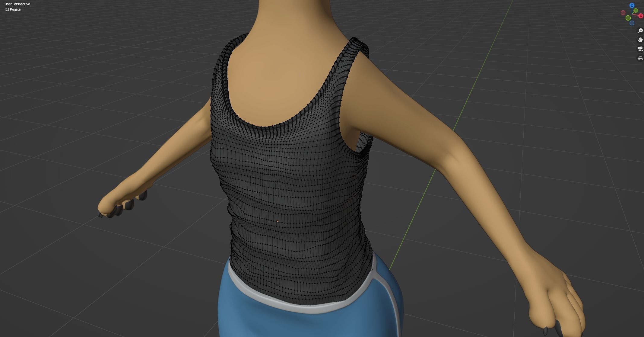Click the negative X axis gizmo circle
Screen dimensions: 644x337
pos(623,12)
